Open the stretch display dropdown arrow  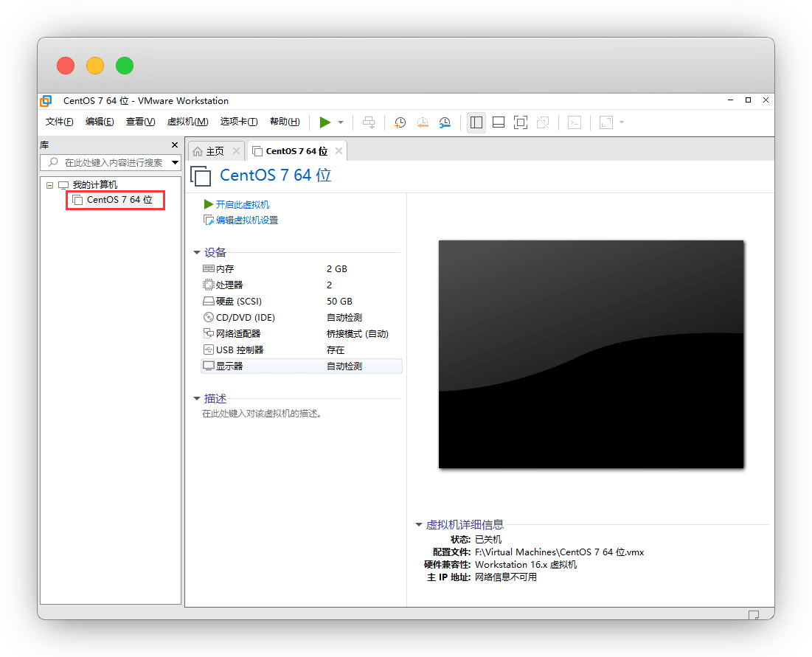coord(622,122)
